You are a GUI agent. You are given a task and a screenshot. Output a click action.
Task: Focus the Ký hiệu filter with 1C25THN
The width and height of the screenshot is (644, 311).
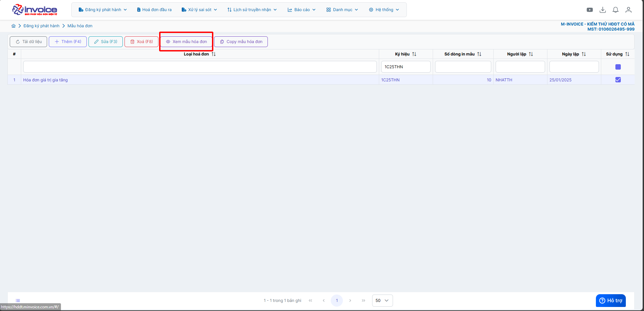click(406, 67)
